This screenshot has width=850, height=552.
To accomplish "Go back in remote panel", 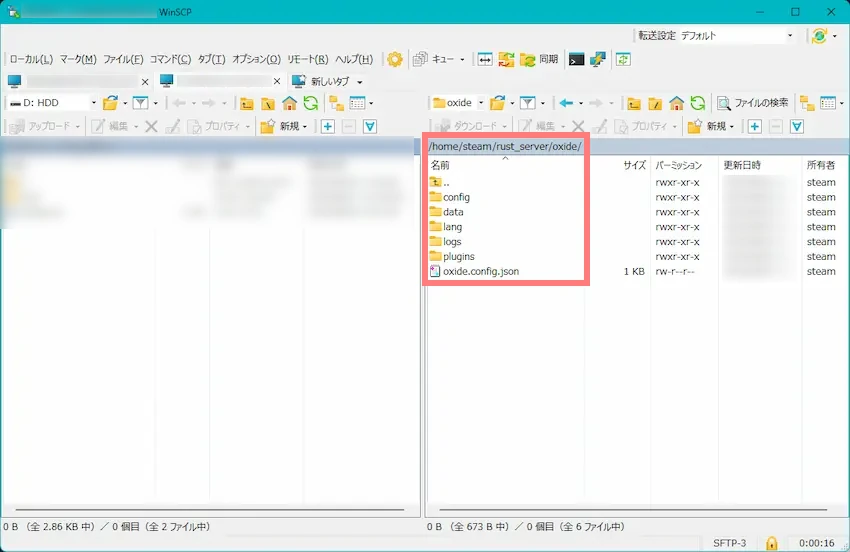I will [x=566, y=103].
